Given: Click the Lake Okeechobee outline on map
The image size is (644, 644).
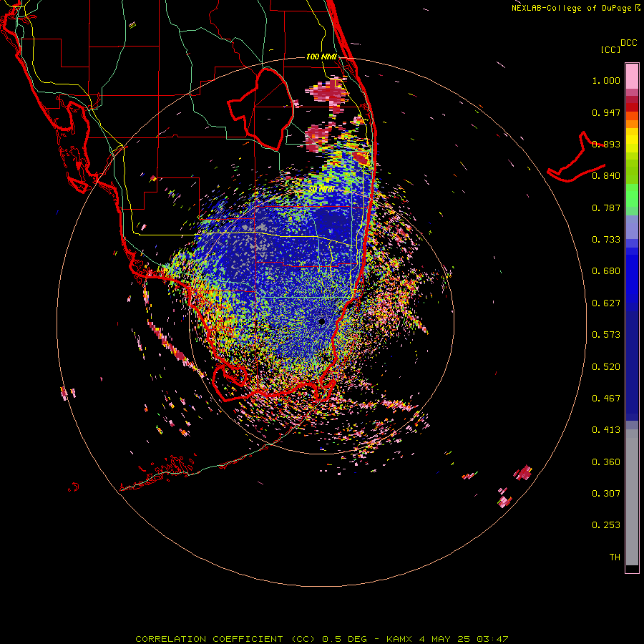Looking at the screenshot, I should (x=261, y=109).
